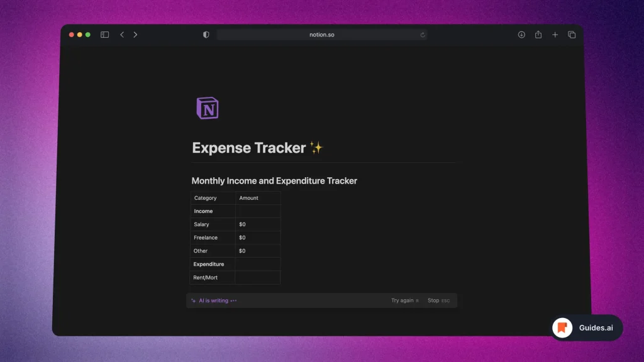Viewport: 644px width, 362px height.
Task: Click the Share icon in the browser toolbar
Action: point(538,35)
